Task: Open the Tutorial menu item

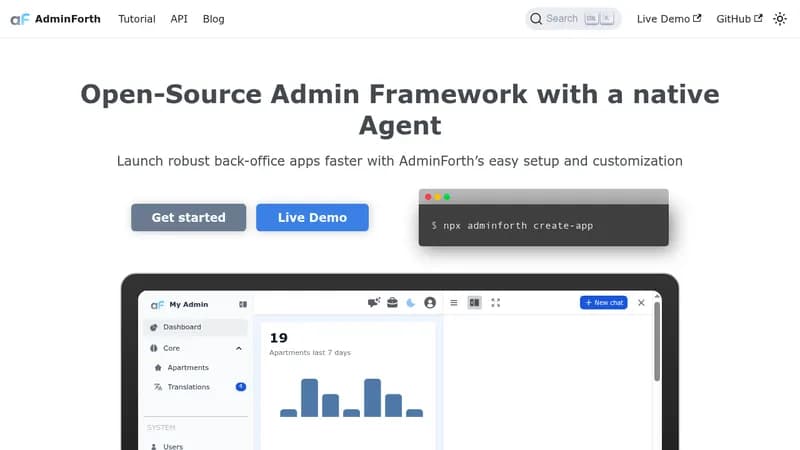Action: point(137,19)
